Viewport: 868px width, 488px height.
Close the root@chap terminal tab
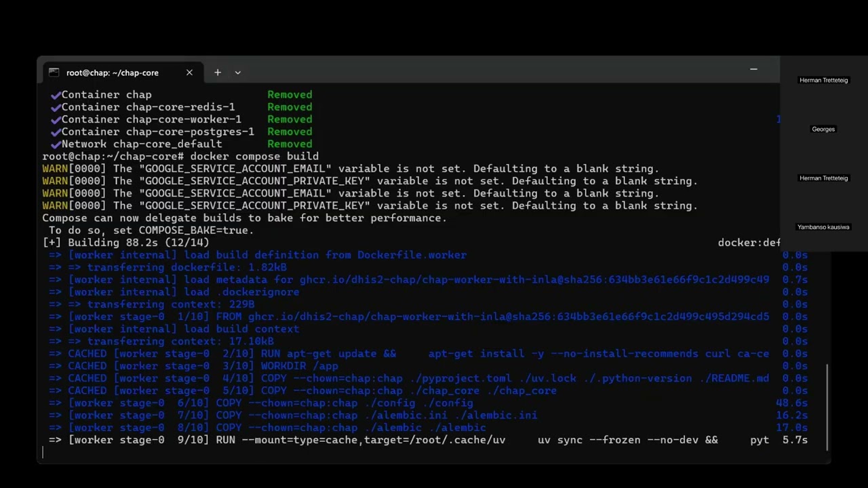(189, 73)
